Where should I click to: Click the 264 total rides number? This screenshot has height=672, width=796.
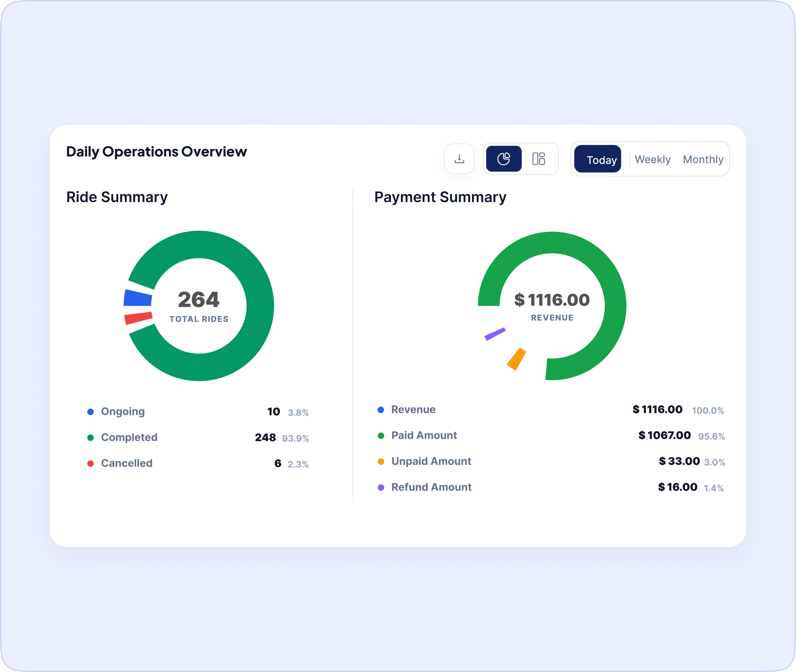pyautogui.click(x=198, y=299)
